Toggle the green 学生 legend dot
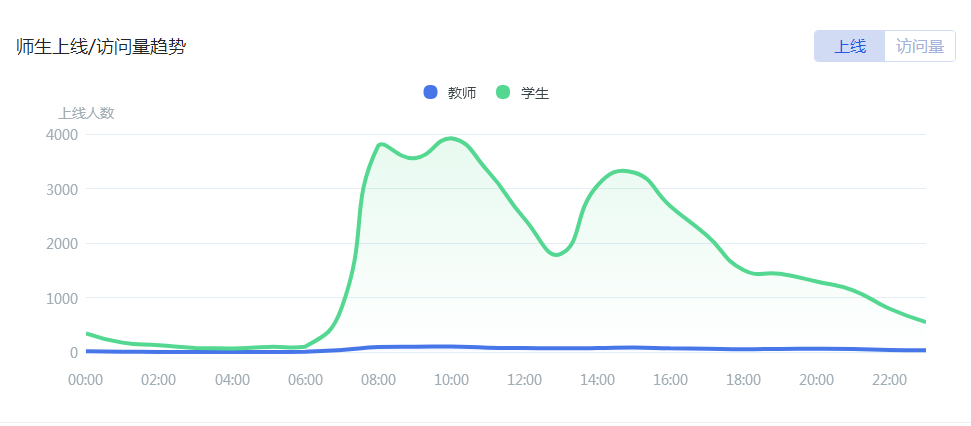 [504, 92]
